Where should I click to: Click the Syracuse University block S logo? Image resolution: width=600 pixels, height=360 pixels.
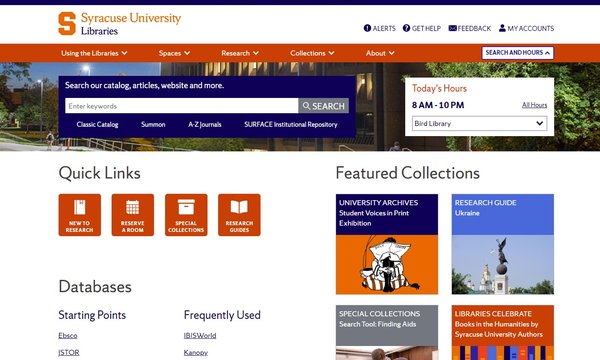click(67, 23)
